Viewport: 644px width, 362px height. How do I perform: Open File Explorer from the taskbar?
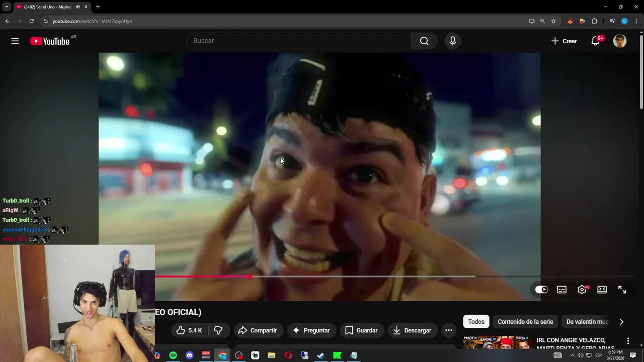[x=272, y=355]
